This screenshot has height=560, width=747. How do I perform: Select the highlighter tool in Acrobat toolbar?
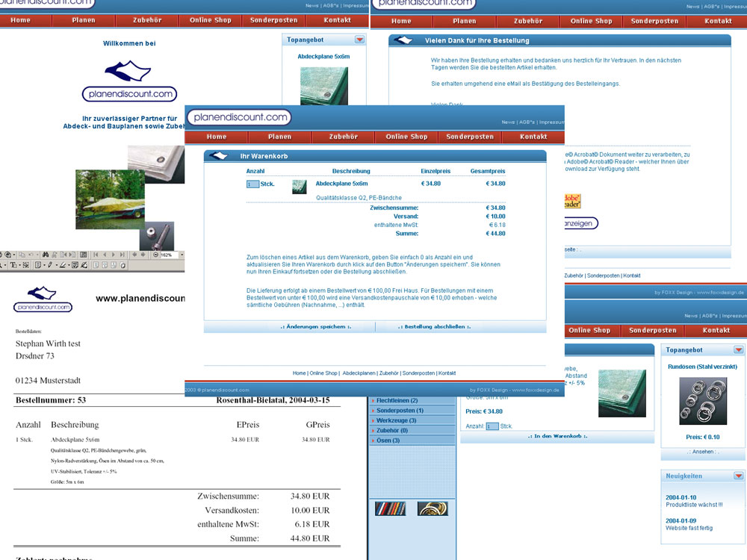63,265
